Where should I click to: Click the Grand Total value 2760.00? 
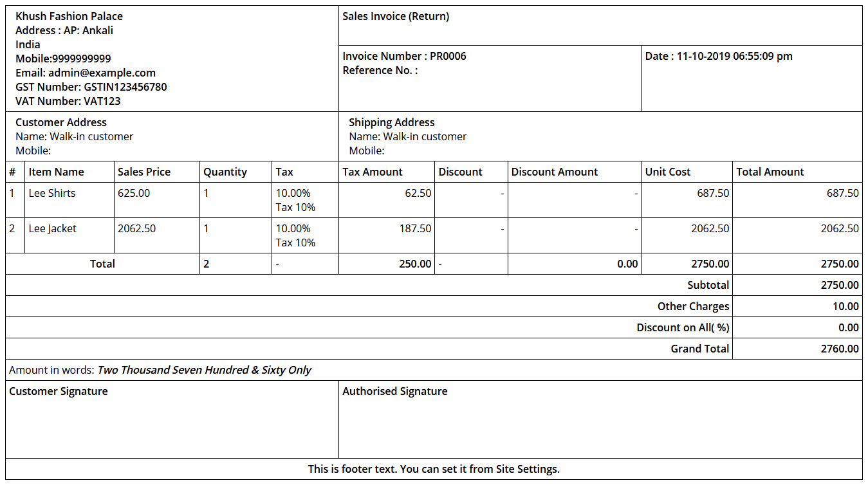(839, 349)
